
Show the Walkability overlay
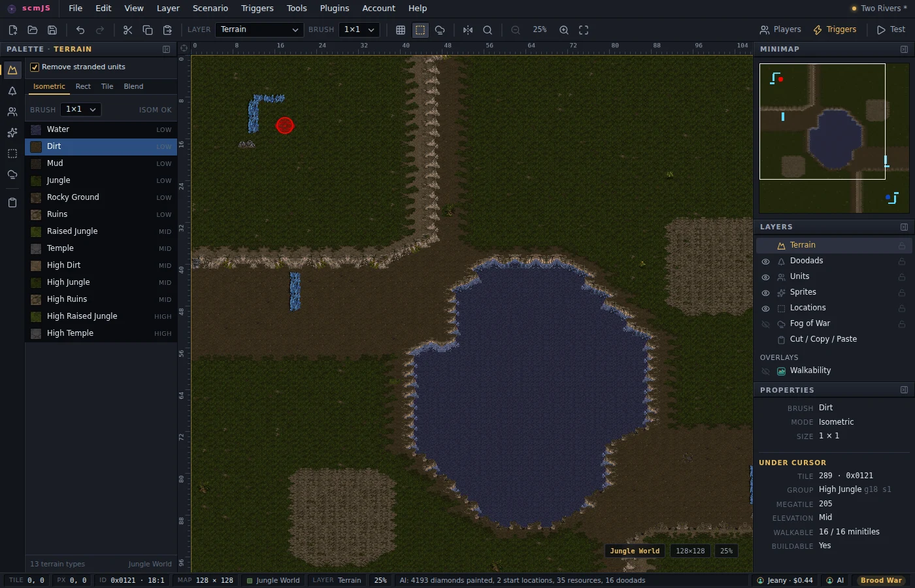coord(765,371)
